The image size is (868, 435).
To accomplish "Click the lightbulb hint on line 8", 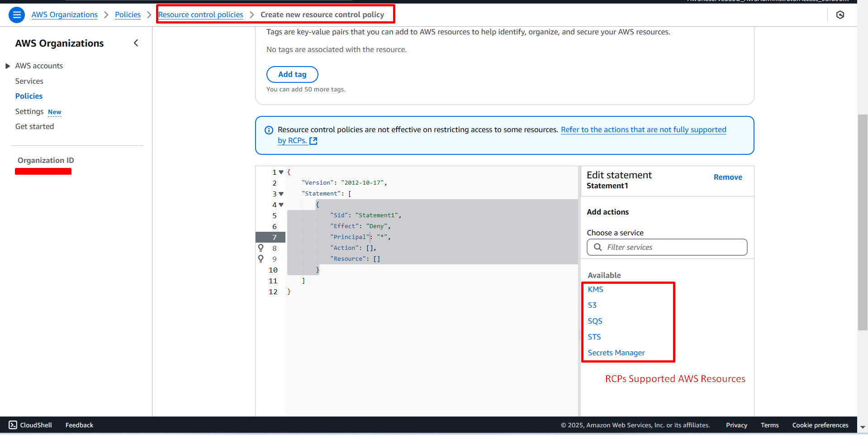I will click(261, 248).
